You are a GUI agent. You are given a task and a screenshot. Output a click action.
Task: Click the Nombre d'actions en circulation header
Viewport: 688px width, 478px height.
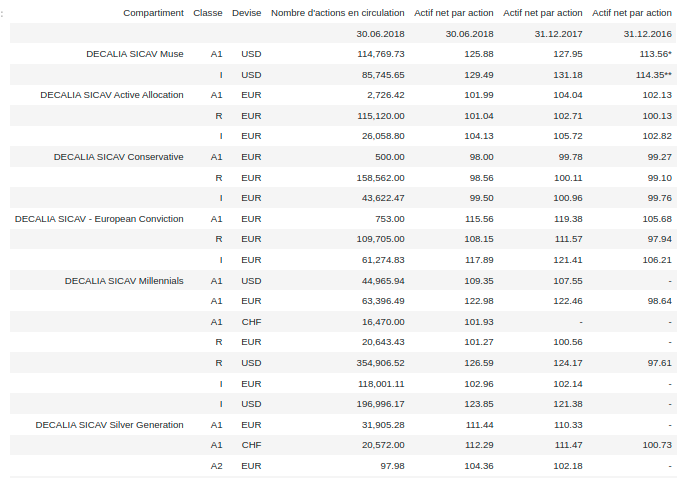337,13
